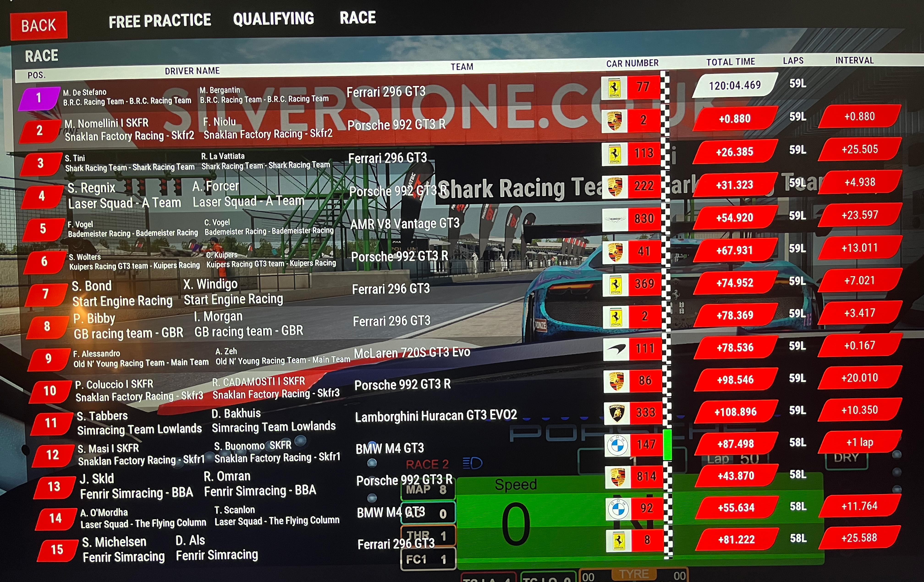
Task: Click Porsche logo for car 814
Action: (x=618, y=477)
